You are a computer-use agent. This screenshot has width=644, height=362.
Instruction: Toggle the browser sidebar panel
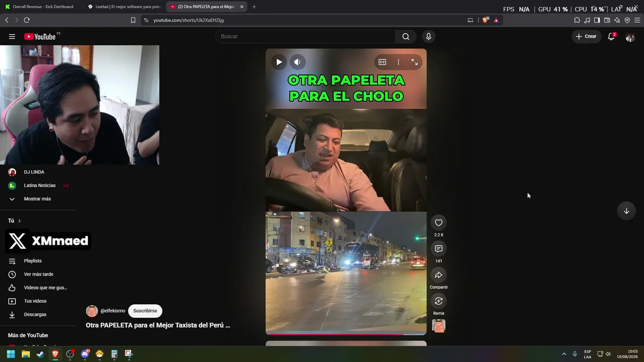597,20
